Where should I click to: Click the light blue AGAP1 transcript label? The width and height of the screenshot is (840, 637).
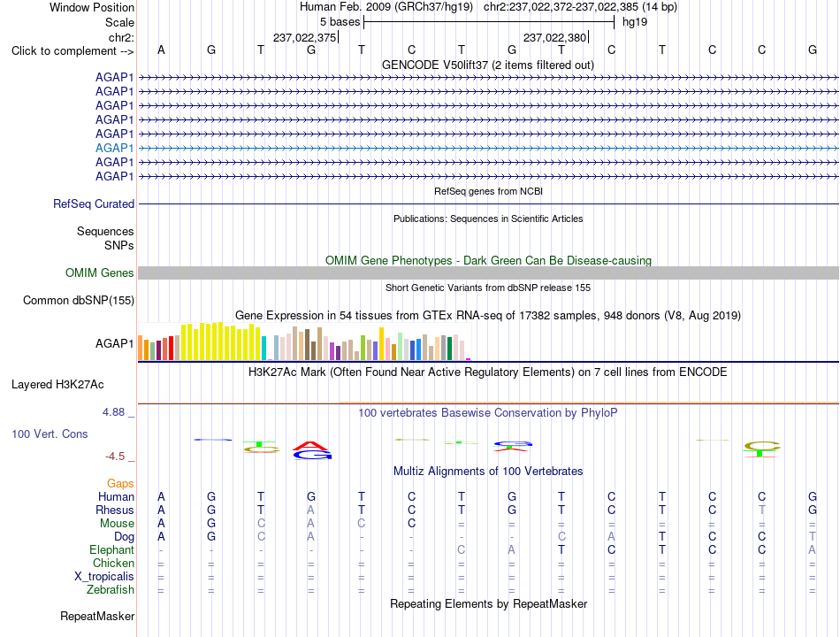point(114,148)
